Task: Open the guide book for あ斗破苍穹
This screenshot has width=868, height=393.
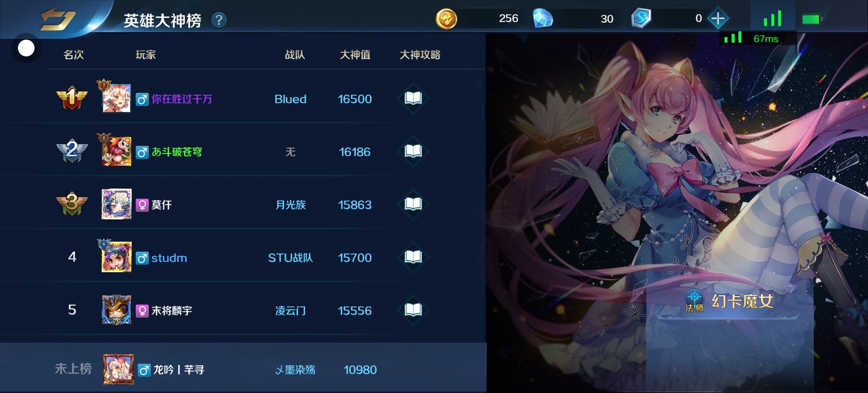Action: tap(413, 151)
